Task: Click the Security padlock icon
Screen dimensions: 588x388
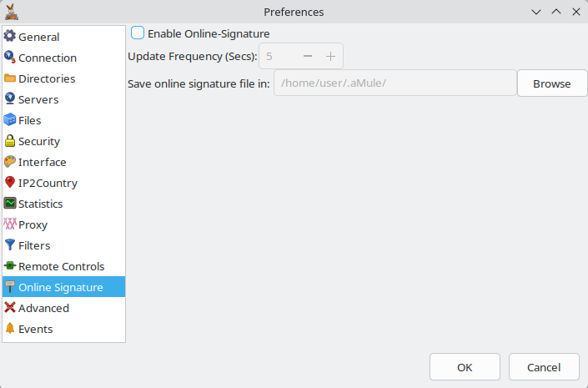Action: click(x=10, y=141)
